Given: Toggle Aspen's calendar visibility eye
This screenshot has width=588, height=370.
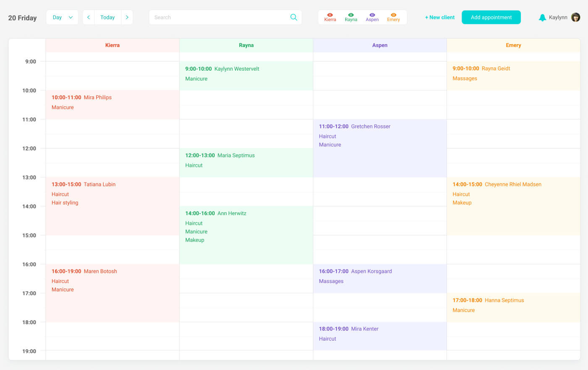Looking at the screenshot, I should 372,15.
